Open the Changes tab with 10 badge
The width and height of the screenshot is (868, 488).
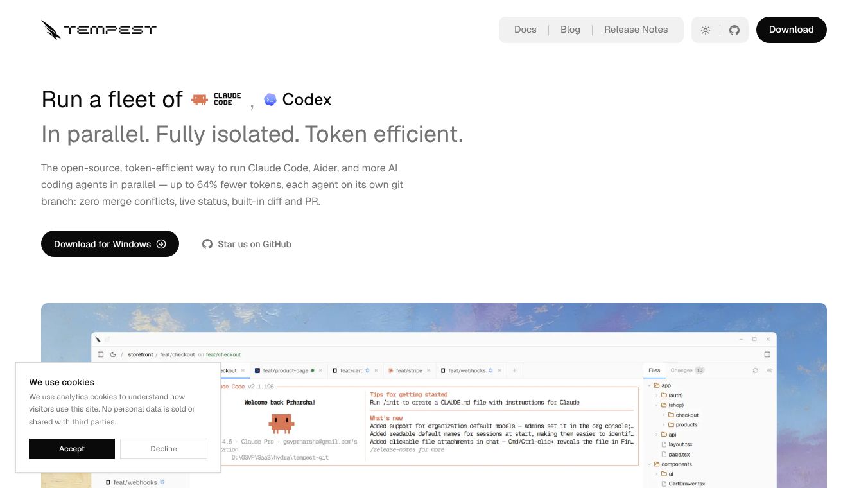pyautogui.click(x=687, y=370)
